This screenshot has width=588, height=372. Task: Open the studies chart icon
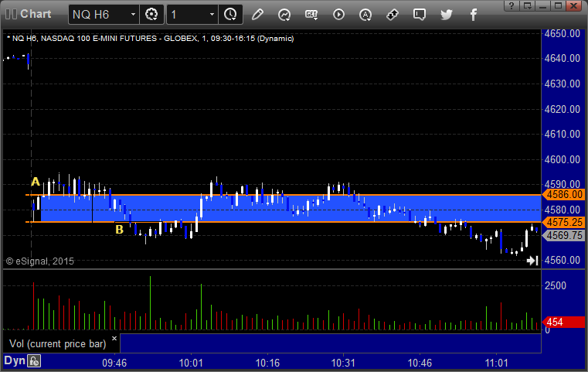[x=284, y=15]
